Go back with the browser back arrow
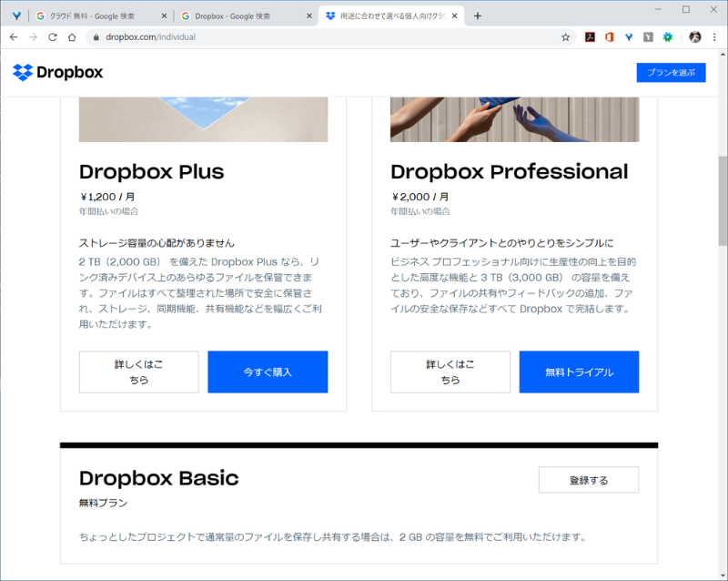 point(14,37)
